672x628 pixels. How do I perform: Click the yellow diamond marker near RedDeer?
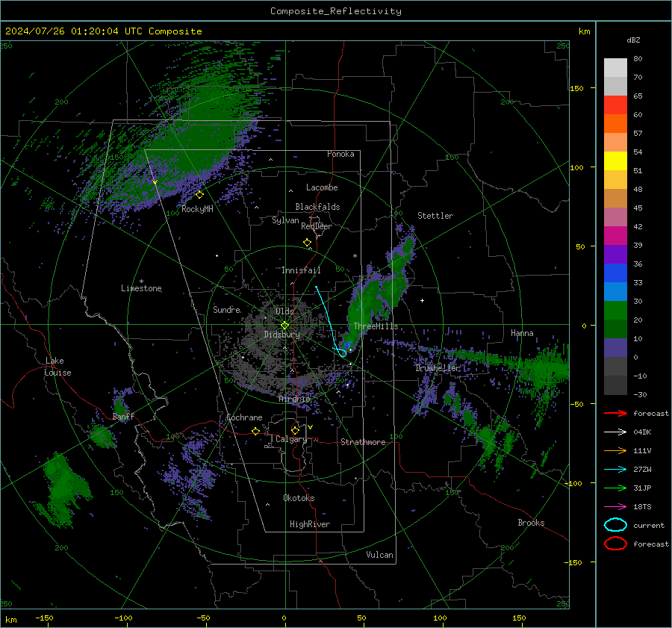click(307, 243)
